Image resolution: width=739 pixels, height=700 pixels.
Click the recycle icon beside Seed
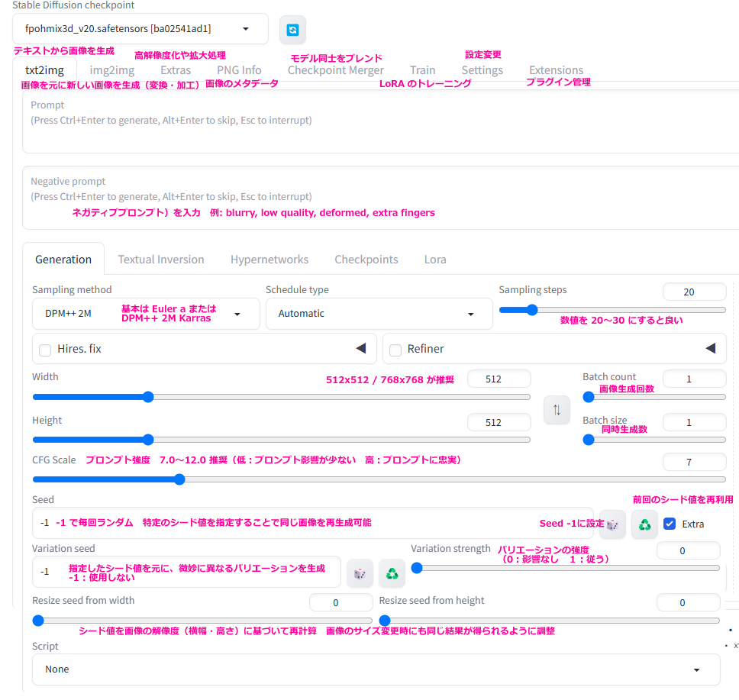pyautogui.click(x=644, y=524)
